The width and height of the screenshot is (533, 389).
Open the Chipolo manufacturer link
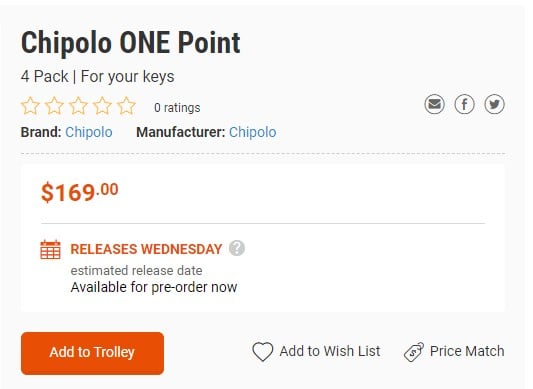coord(253,132)
